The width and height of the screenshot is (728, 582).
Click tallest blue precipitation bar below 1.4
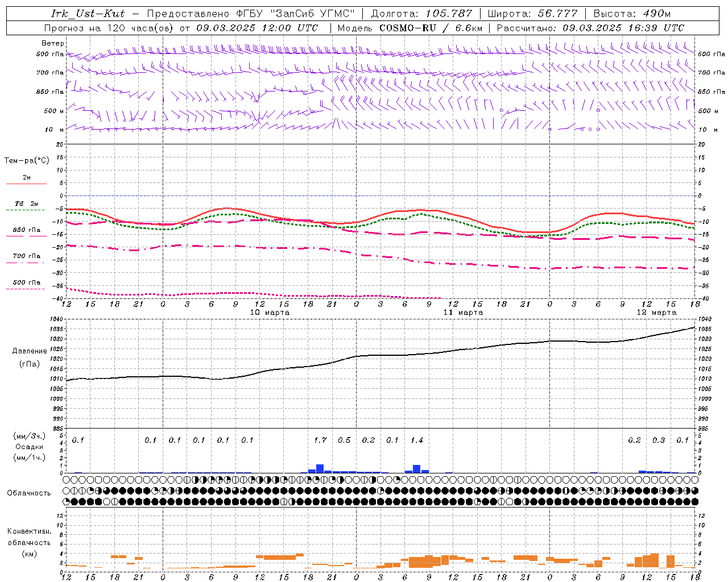[417, 469]
